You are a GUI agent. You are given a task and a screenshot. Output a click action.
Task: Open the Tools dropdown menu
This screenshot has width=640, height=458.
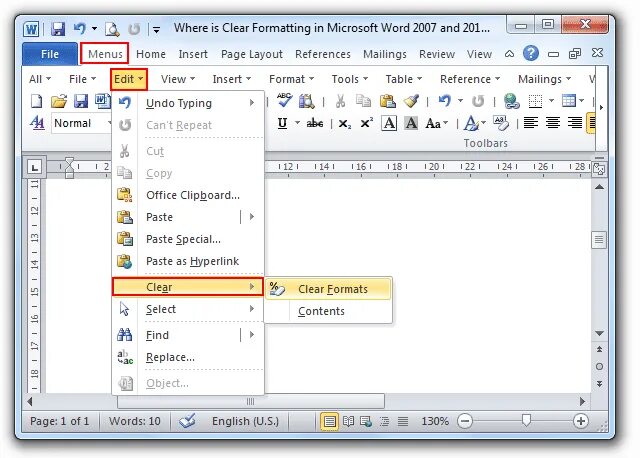[x=349, y=79]
